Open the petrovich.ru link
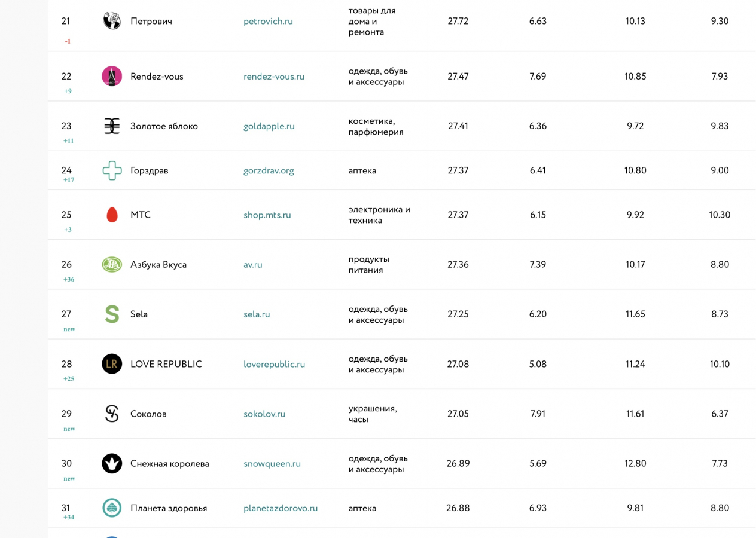 268,21
